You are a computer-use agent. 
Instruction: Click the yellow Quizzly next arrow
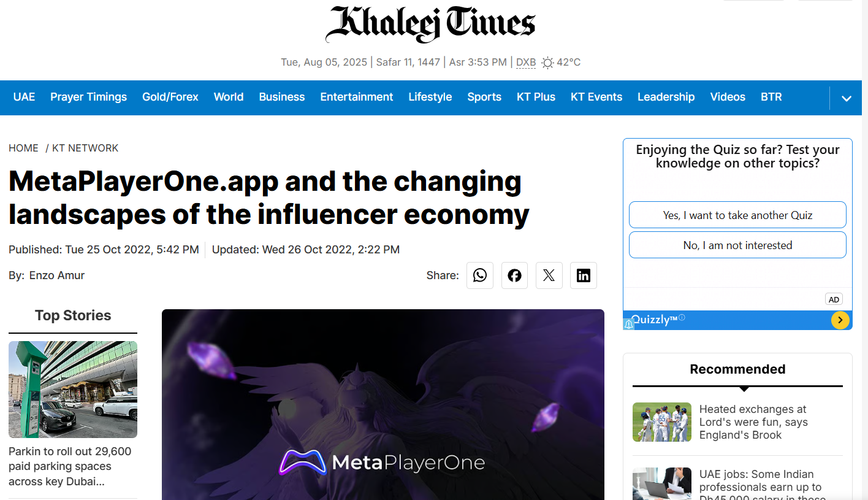click(x=840, y=320)
